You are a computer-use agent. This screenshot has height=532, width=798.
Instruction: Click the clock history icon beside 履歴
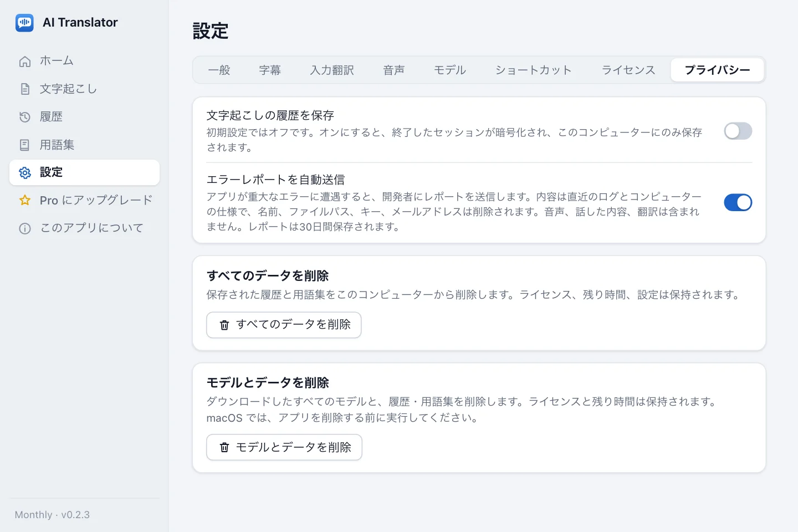[25, 117]
